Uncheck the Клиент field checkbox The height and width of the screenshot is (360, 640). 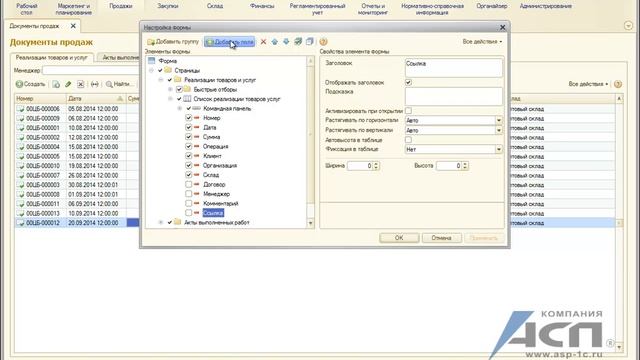(x=189, y=156)
